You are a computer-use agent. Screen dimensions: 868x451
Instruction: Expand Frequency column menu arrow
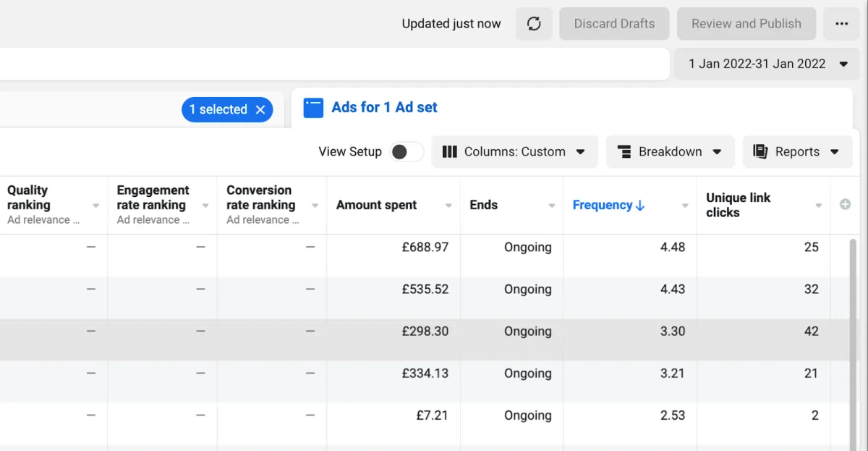coord(685,206)
